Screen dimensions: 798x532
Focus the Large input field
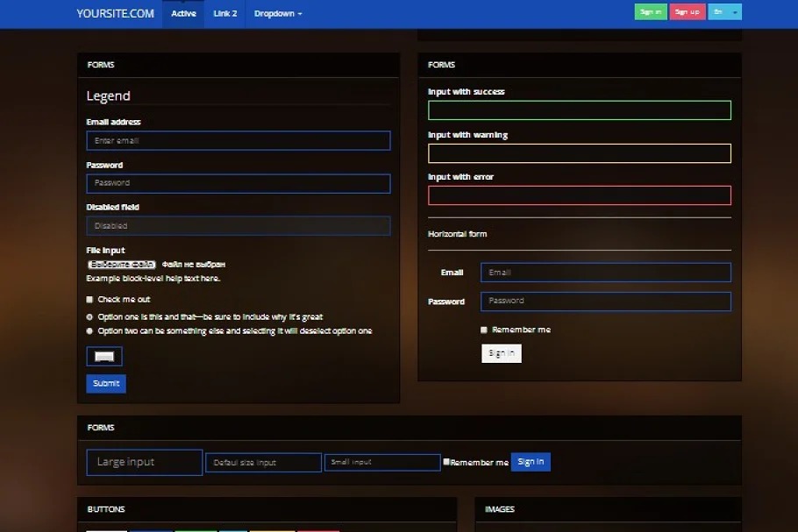145,463
